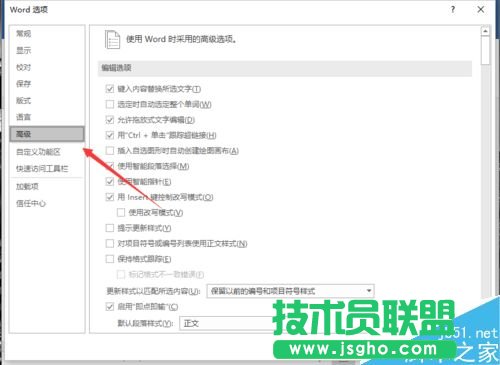Enable 保持格式跟踪 checkbox
500x365 pixels.
110,259
